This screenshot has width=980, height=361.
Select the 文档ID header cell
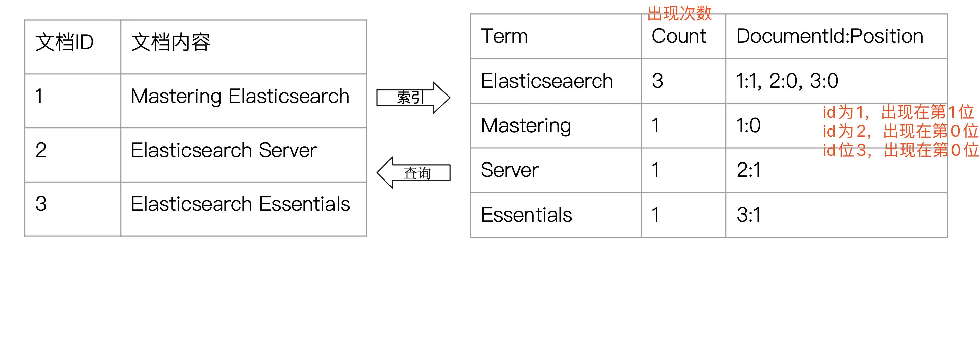[73, 47]
